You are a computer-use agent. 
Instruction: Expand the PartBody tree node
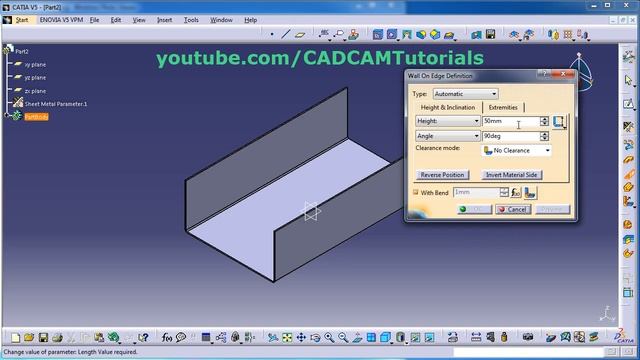6,116
